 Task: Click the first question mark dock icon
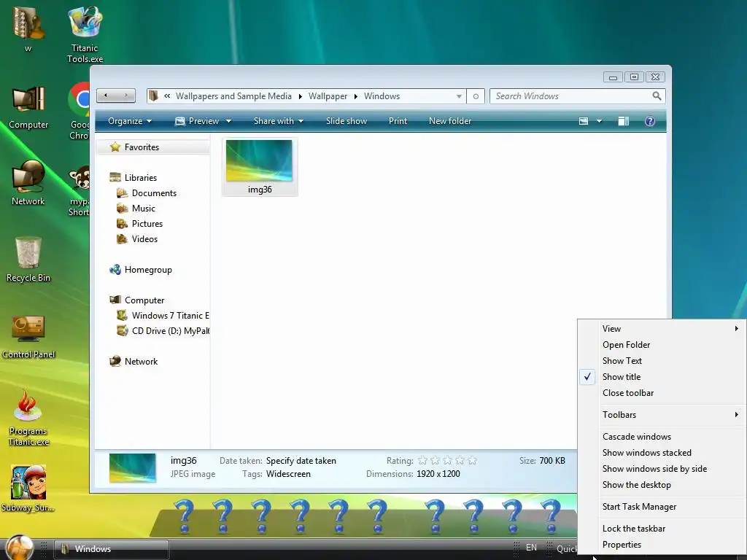[184, 516]
